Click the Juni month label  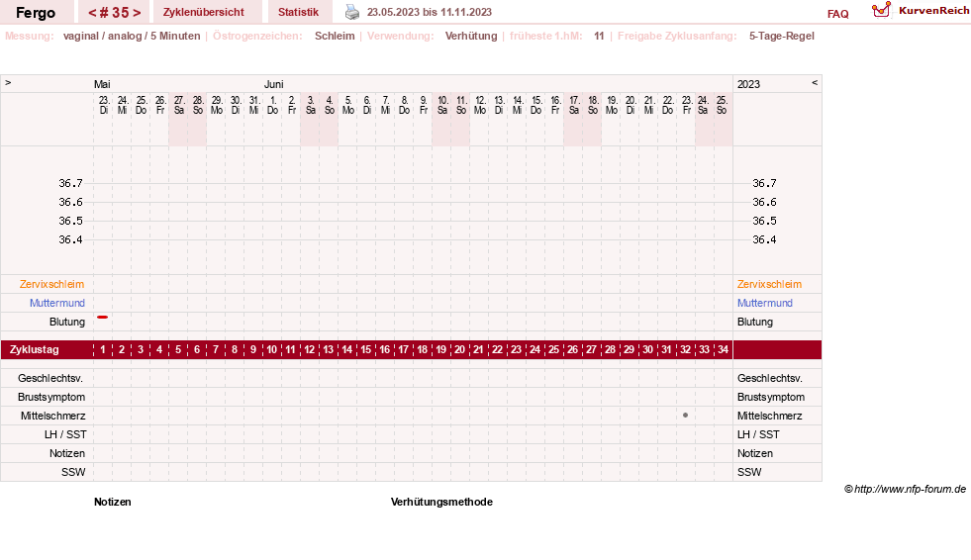(x=274, y=84)
